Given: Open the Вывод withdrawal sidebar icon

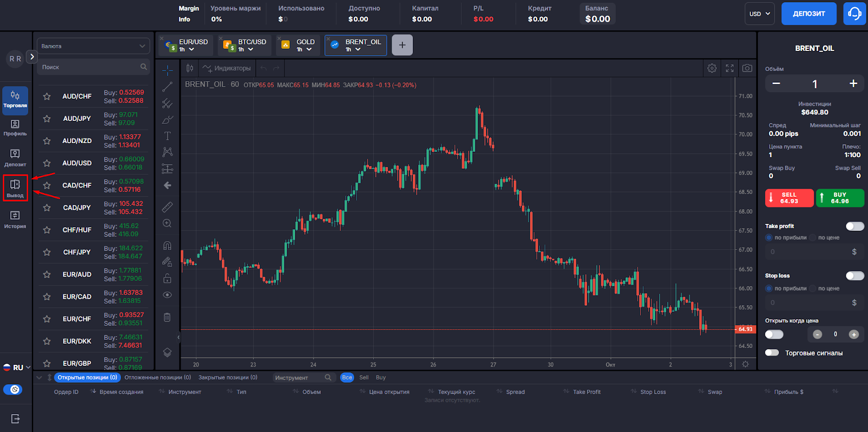Looking at the screenshot, I should pyautogui.click(x=15, y=188).
